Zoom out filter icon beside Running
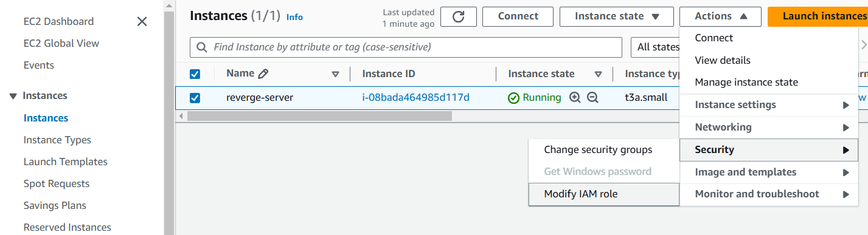Screen dimensions: 868x235 pyautogui.click(x=592, y=97)
